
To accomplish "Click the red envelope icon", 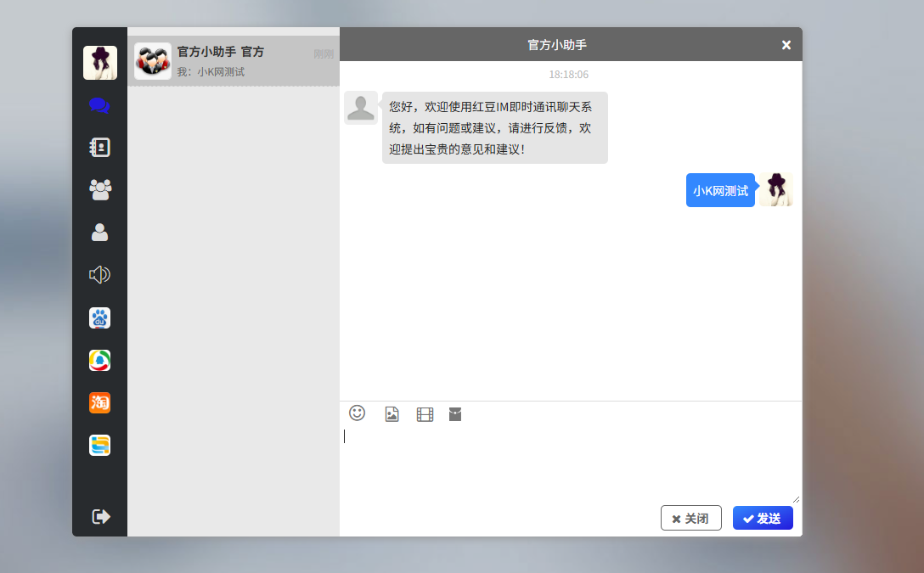I will point(455,414).
